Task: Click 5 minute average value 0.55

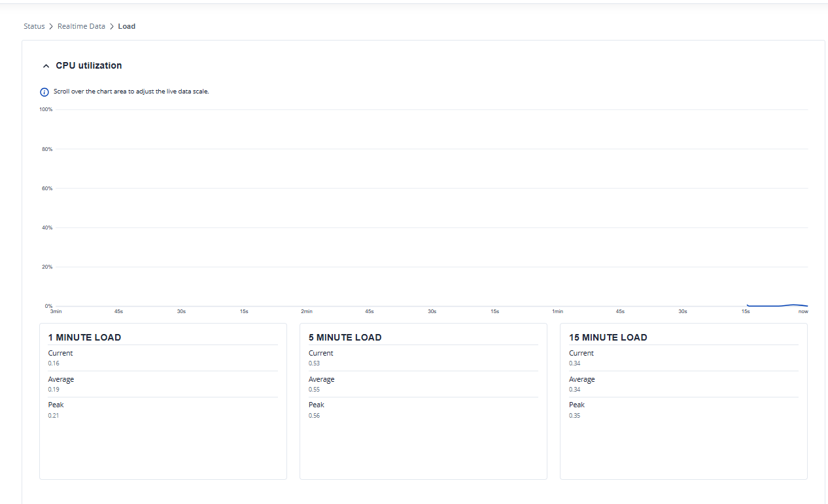Action: pos(314,390)
